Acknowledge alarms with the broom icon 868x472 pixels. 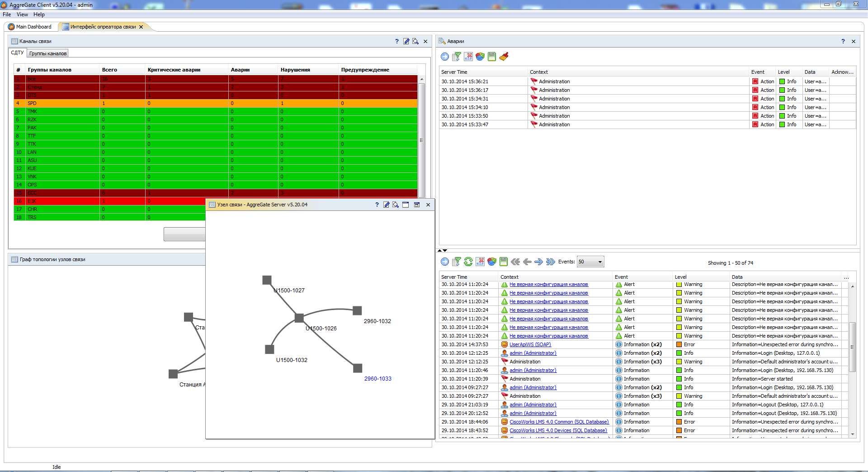click(x=504, y=56)
